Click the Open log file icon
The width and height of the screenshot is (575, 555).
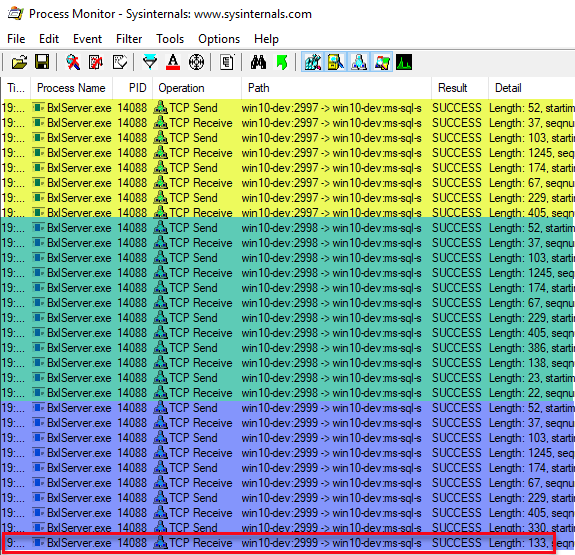19,62
